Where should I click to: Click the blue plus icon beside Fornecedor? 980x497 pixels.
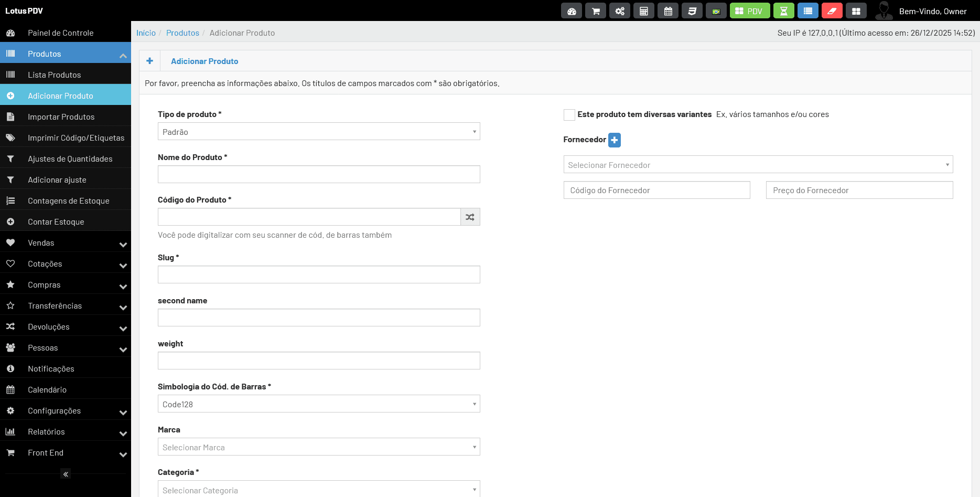[x=615, y=140]
